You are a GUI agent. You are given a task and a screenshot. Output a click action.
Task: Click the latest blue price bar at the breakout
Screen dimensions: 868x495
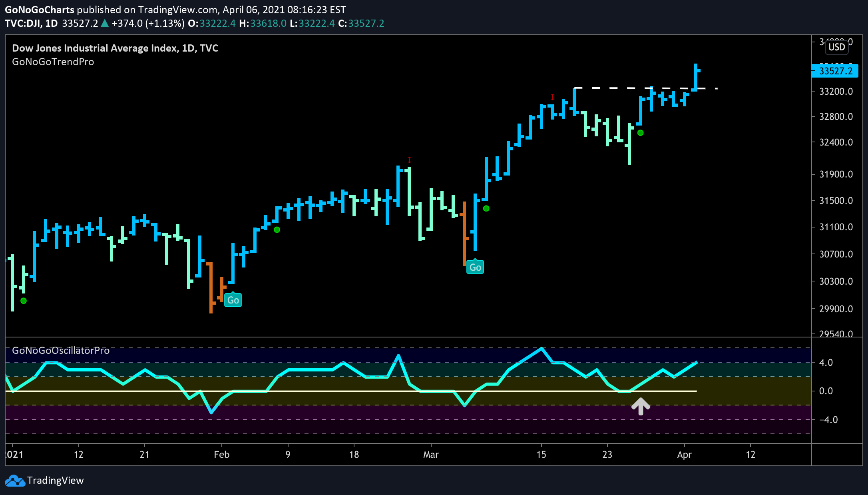[696, 77]
